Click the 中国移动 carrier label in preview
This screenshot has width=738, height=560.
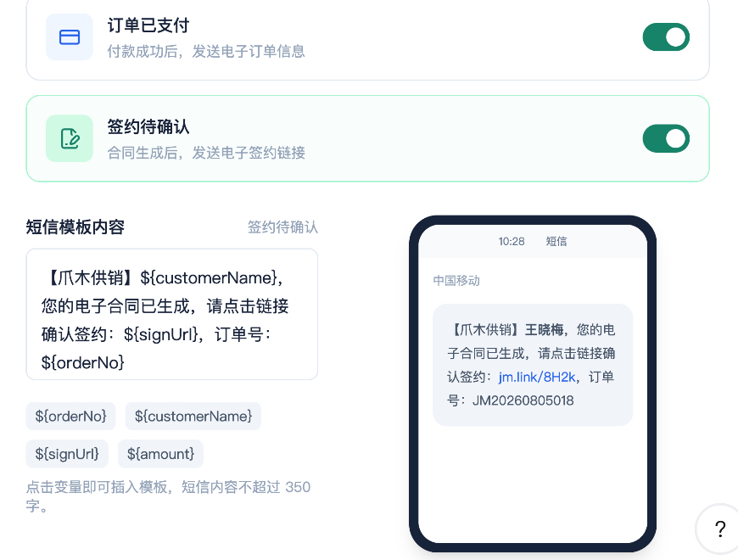456,281
